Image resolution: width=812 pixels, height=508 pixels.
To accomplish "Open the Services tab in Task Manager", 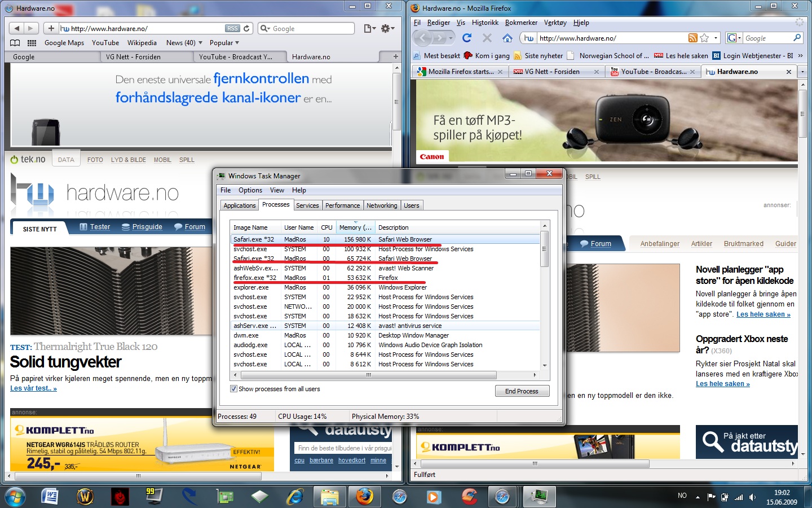I will click(x=307, y=205).
